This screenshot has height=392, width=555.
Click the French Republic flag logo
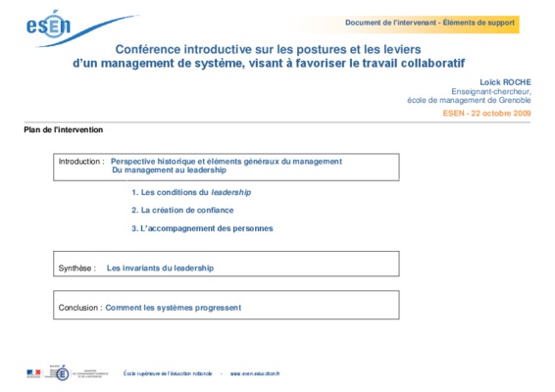point(33,373)
